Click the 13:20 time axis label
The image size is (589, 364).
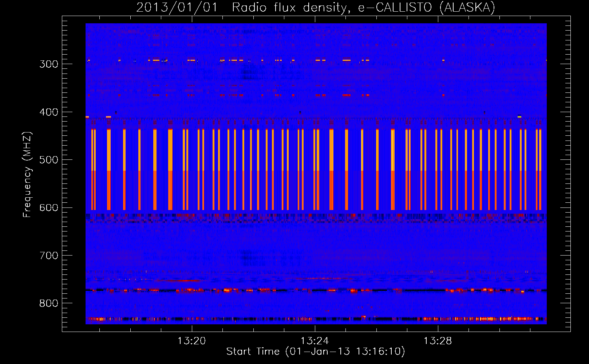[191, 341]
